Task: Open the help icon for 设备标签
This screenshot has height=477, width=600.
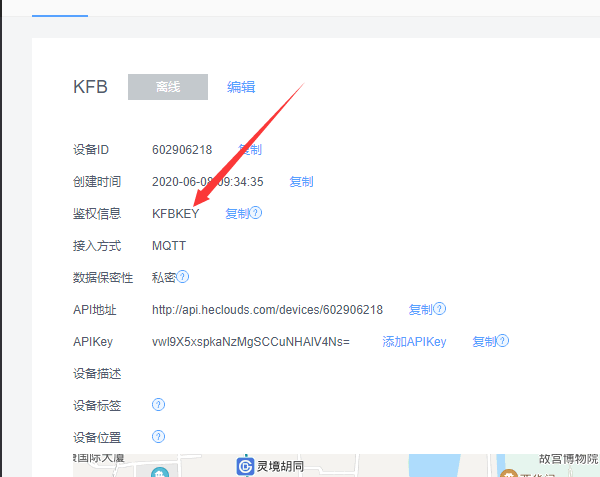Action: [x=158, y=405]
